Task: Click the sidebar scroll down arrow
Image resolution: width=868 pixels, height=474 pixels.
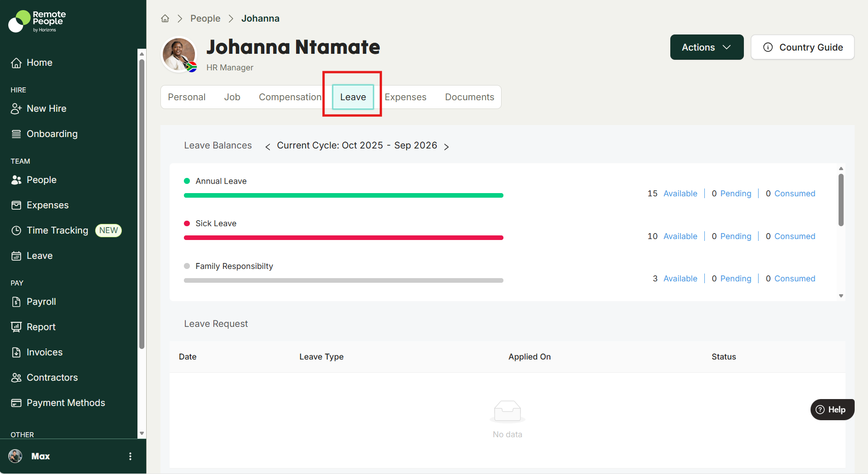Action: [142, 434]
